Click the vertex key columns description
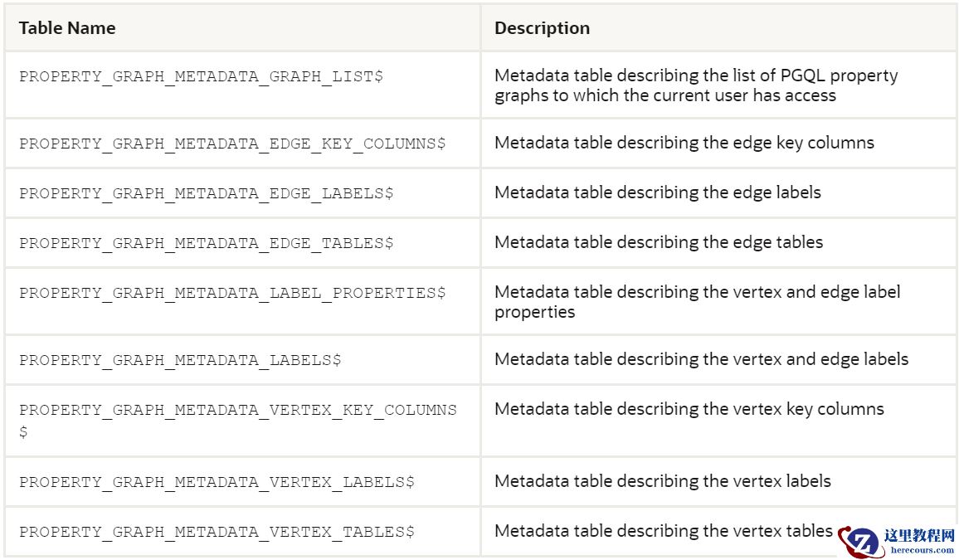Viewport: 959px width, 560px height. pos(689,409)
